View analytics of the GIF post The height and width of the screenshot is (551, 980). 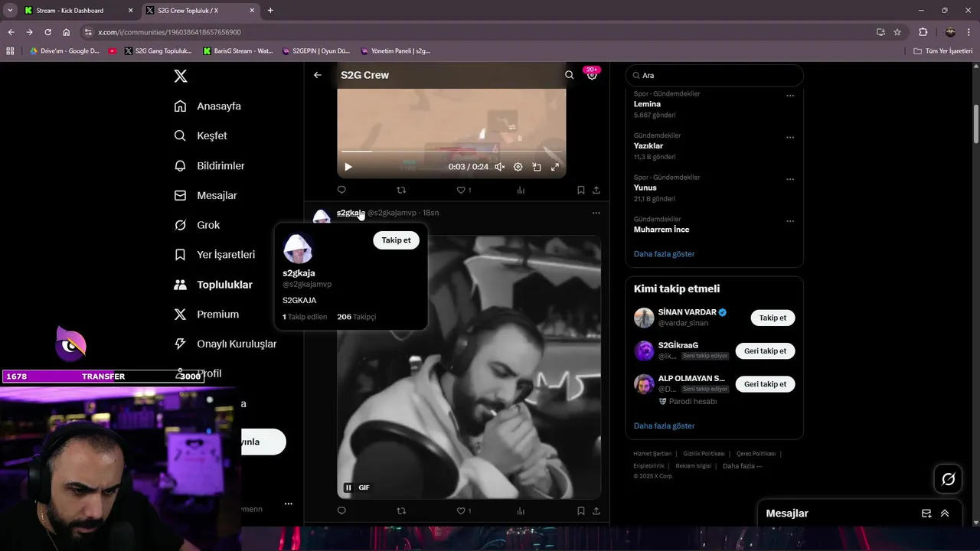point(521,510)
